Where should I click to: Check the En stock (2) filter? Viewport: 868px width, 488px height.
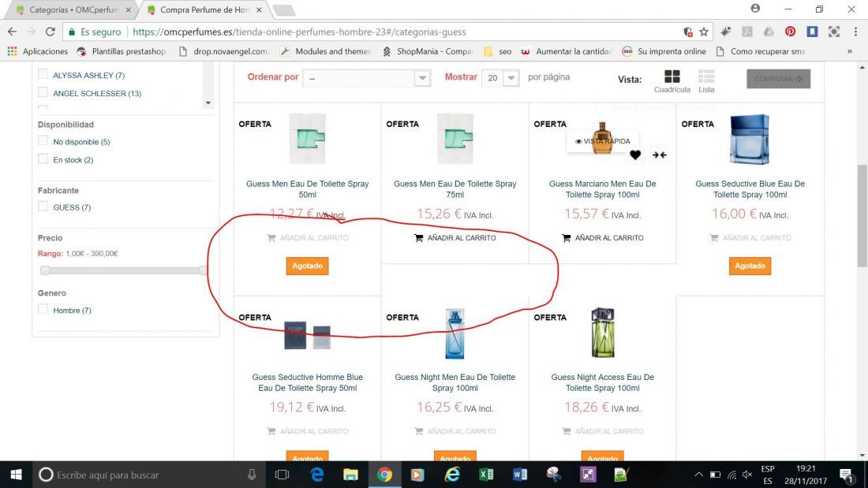43,159
